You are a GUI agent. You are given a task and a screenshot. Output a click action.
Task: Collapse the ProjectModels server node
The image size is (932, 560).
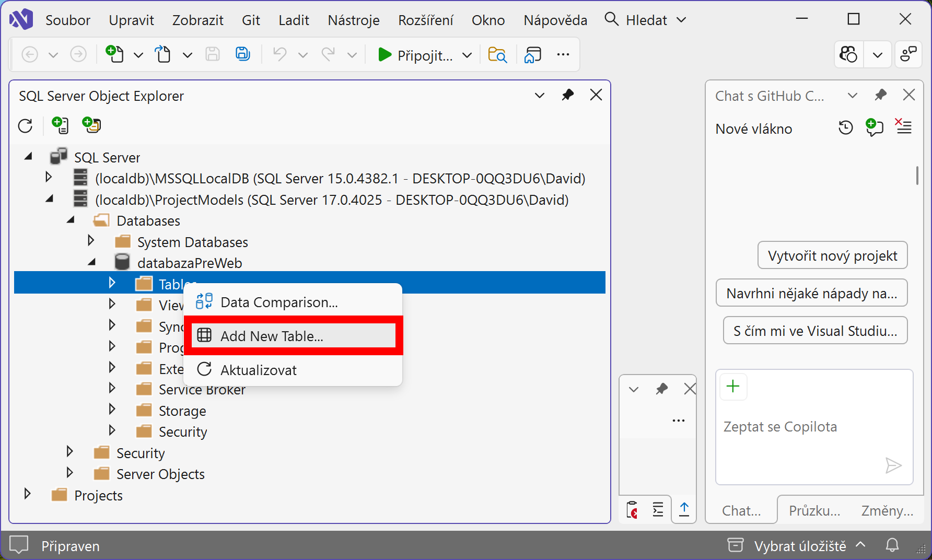coord(49,199)
